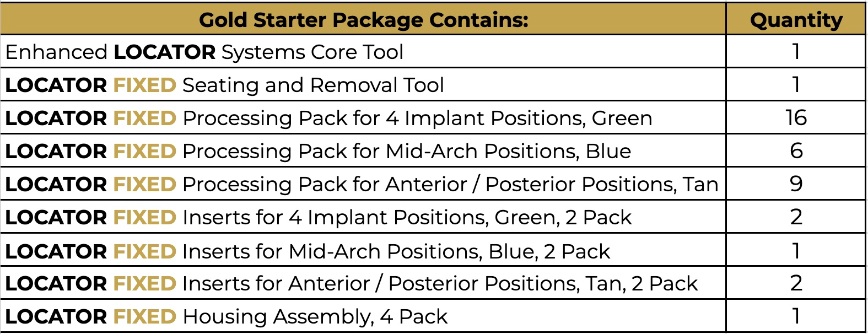Select the Quantity column header
Screen dimensions: 868x334
click(796, 20)
